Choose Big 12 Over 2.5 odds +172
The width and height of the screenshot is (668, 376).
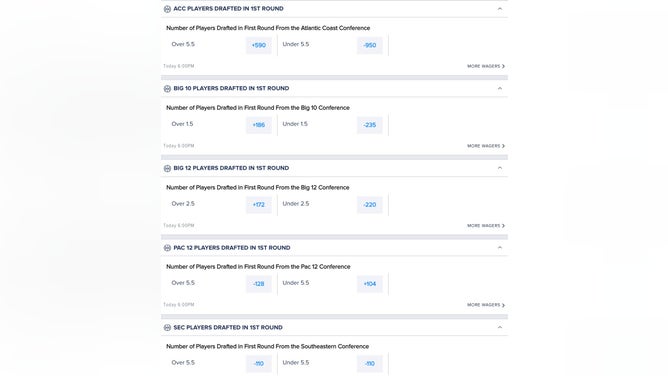click(259, 204)
